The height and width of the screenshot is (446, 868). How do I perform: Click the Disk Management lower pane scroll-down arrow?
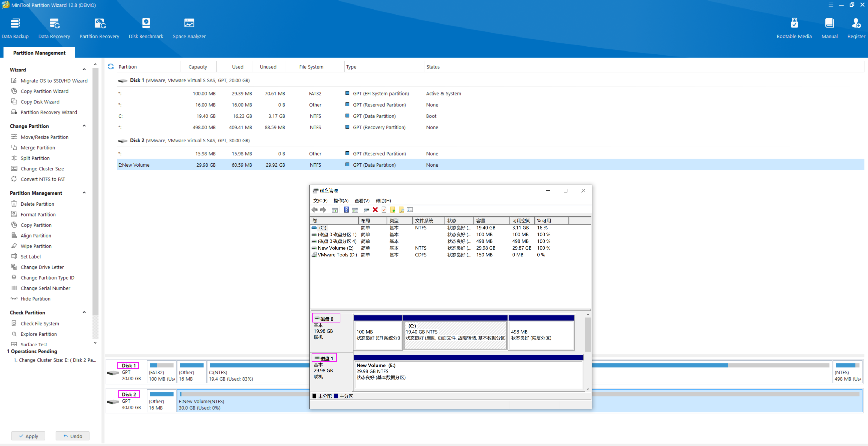pos(588,389)
